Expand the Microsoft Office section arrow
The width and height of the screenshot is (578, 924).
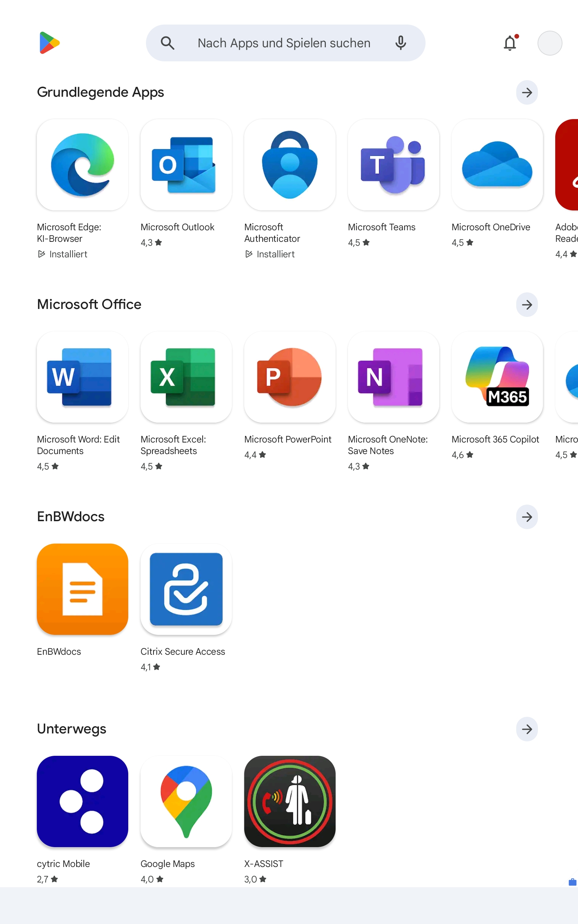527,305
